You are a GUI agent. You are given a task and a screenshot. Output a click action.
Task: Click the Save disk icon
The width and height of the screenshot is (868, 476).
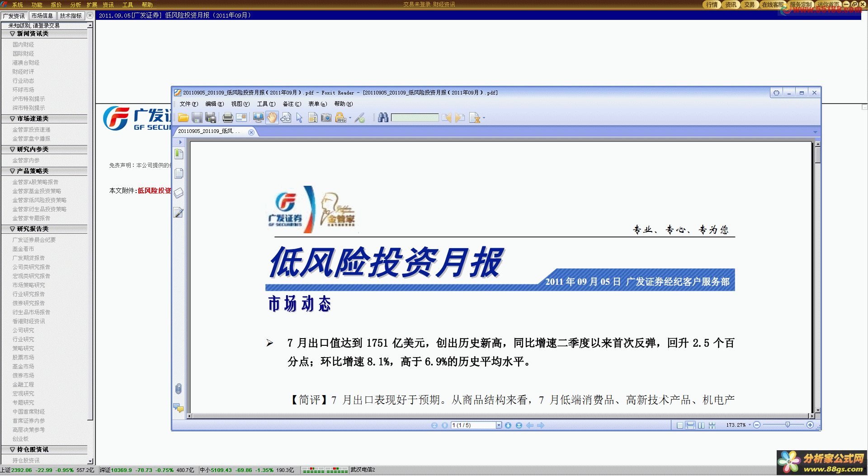pyautogui.click(x=197, y=118)
